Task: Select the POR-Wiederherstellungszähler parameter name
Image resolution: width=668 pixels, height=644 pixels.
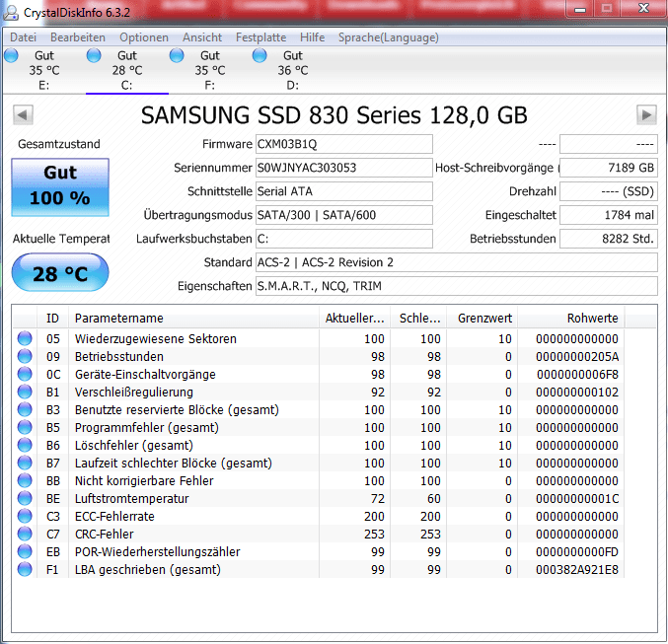Action: pyautogui.click(x=157, y=551)
